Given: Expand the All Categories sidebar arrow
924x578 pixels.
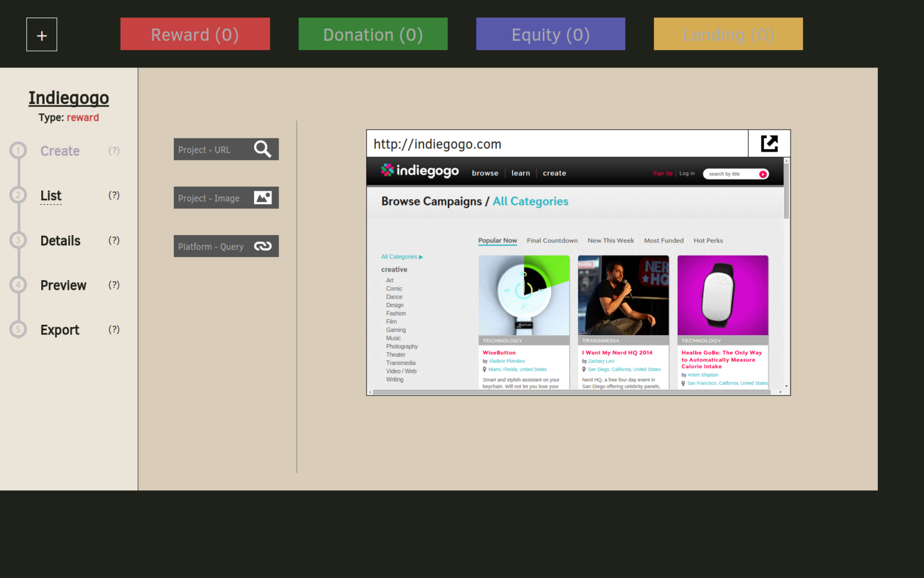Looking at the screenshot, I should [421, 257].
